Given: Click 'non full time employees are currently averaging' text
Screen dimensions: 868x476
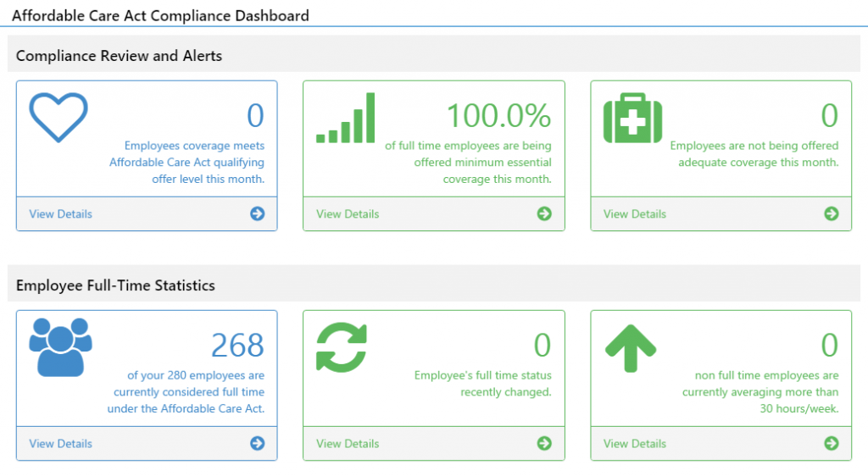Looking at the screenshot, I should [x=760, y=392].
